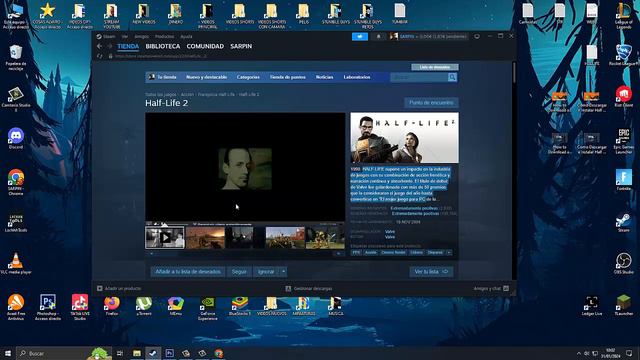Screen dimensions: 640x360
Task: Expand more tags plus button
Action: [x=449, y=253]
